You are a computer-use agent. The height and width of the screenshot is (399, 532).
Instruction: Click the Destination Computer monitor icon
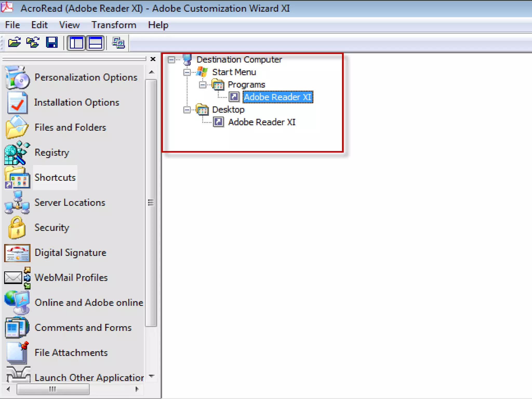point(187,59)
